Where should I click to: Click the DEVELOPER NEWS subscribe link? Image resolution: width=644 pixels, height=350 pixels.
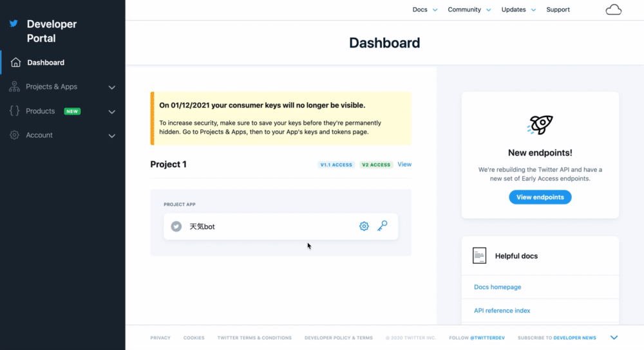pos(574,338)
